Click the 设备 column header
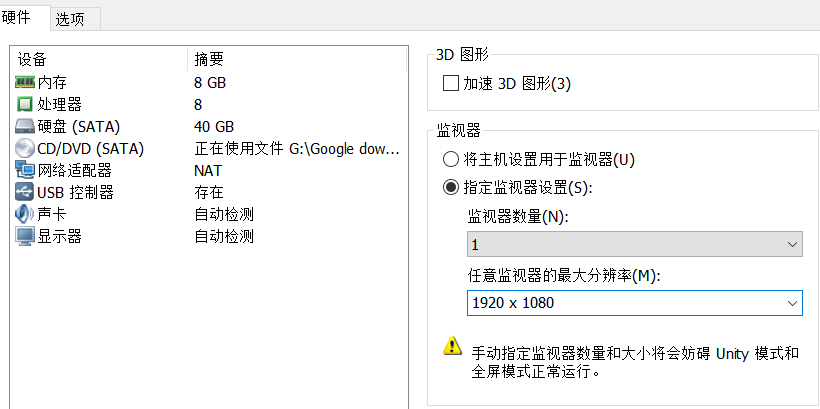Viewport: 820px width, 409px height. tap(32, 60)
